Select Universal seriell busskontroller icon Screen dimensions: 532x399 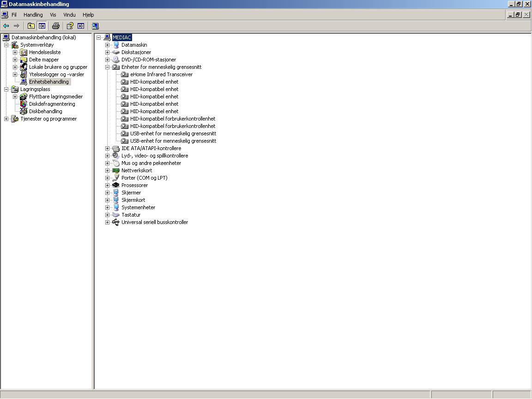[x=116, y=222]
